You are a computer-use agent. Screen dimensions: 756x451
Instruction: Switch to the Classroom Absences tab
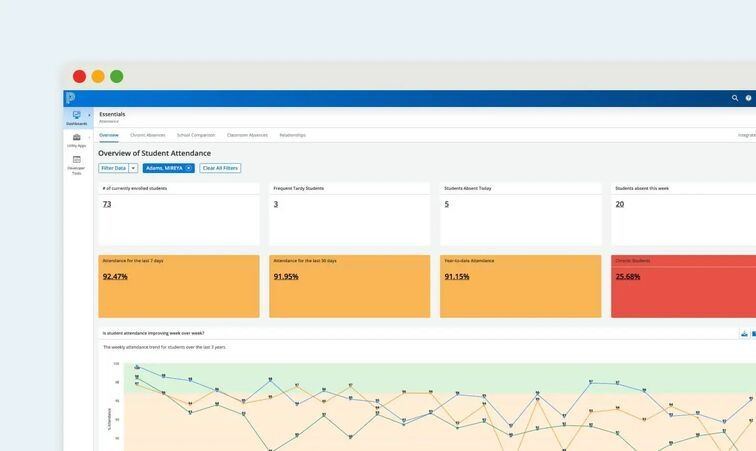pos(247,135)
